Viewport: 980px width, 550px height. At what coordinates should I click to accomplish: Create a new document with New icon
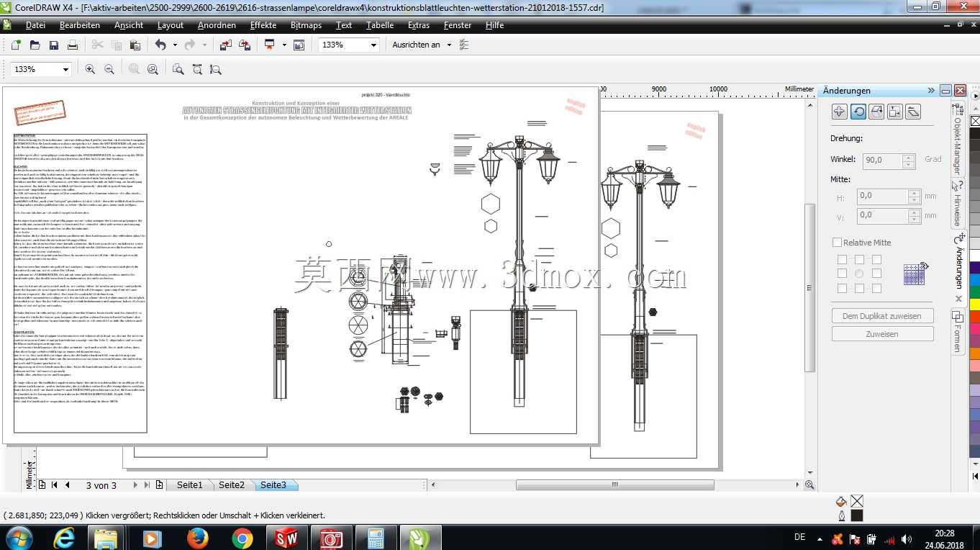(x=16, y=45)
